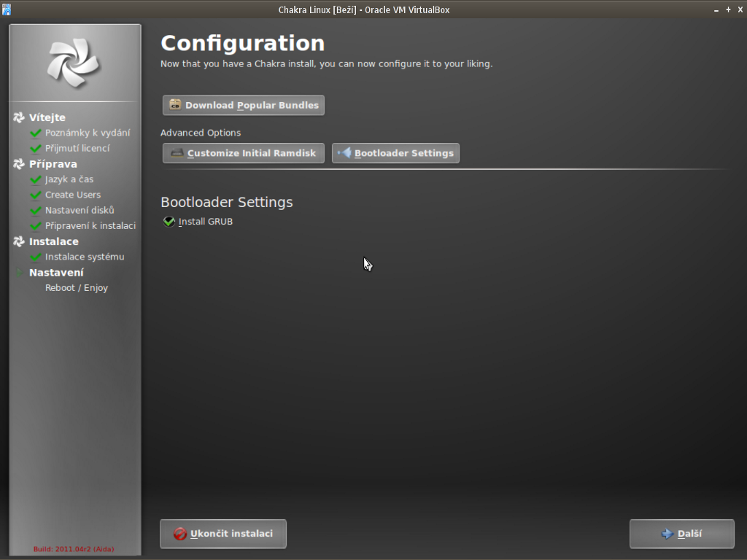Screen dimensions: 747x560
Task: Click the Advanced Options label
Action: pos(201,133)
